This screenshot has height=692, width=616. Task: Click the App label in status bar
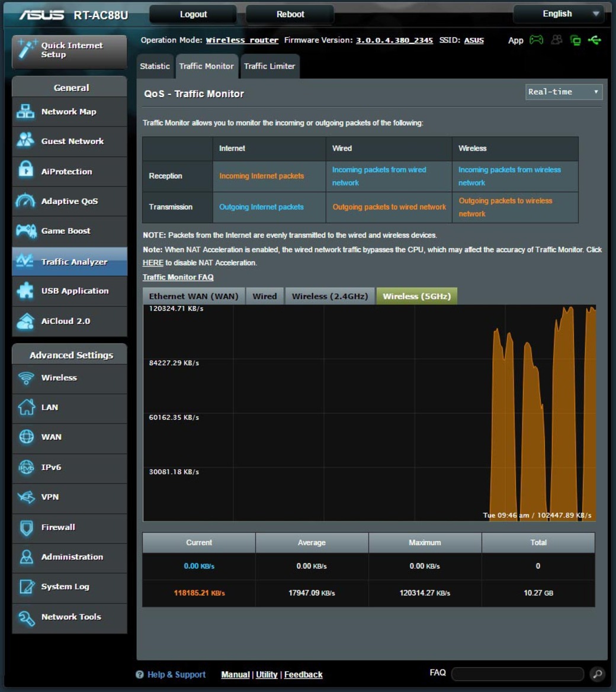pos(515,41)
